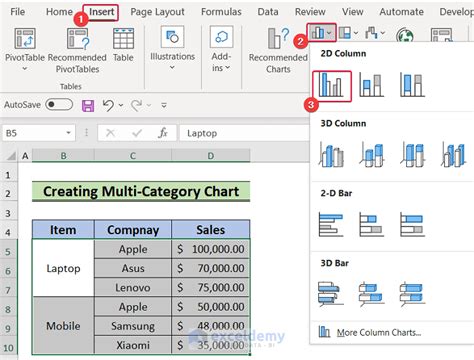The width and height of the screenshot is (474, 360).
Task: Switch to the Insert tab
Action: tap(101, 12)
